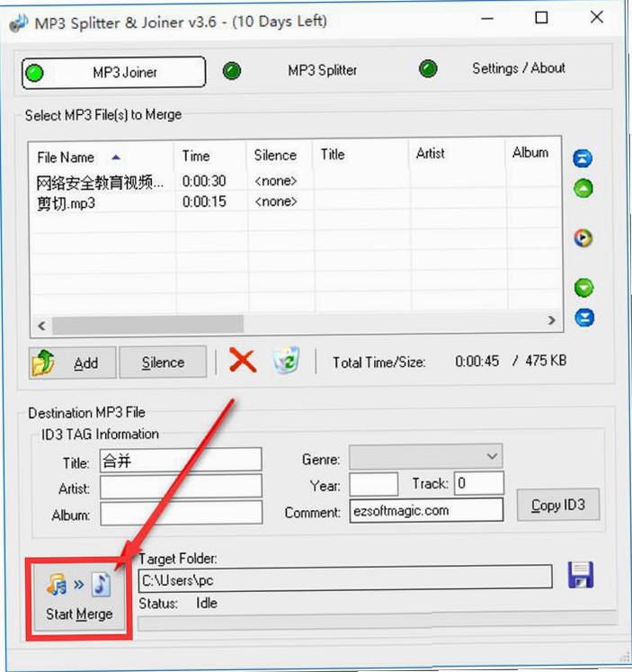Play the selected MP3 file
Screen dimensions: 632x672
(x=583, y=237)
